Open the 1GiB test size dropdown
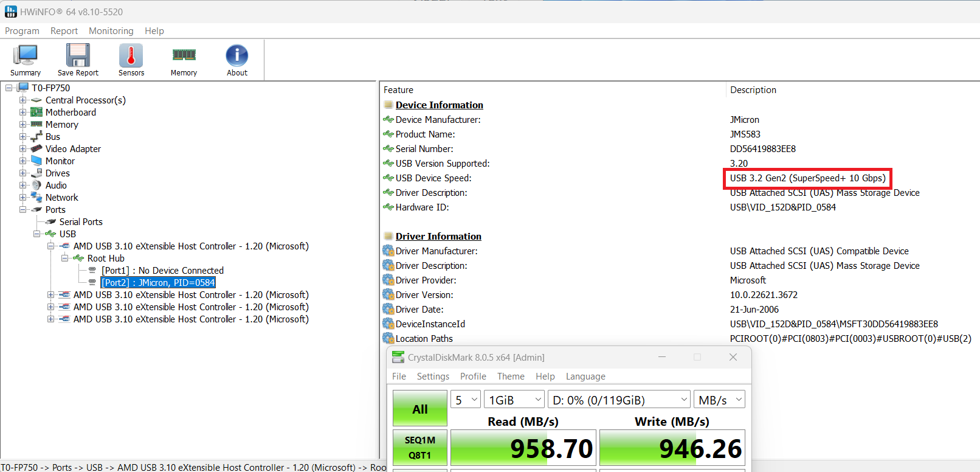The height and width of the screenshot is (472, 980). tap(514, 400)
